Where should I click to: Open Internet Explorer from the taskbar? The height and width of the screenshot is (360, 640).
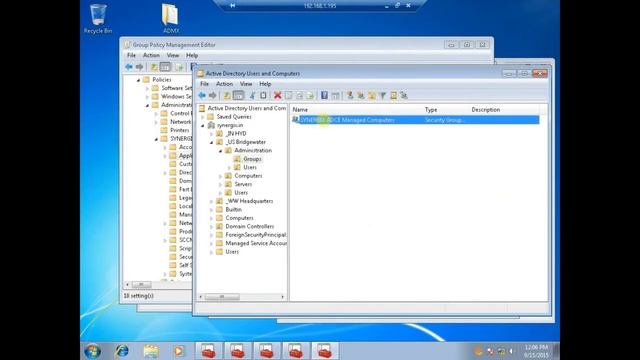(x=122, y=351)
